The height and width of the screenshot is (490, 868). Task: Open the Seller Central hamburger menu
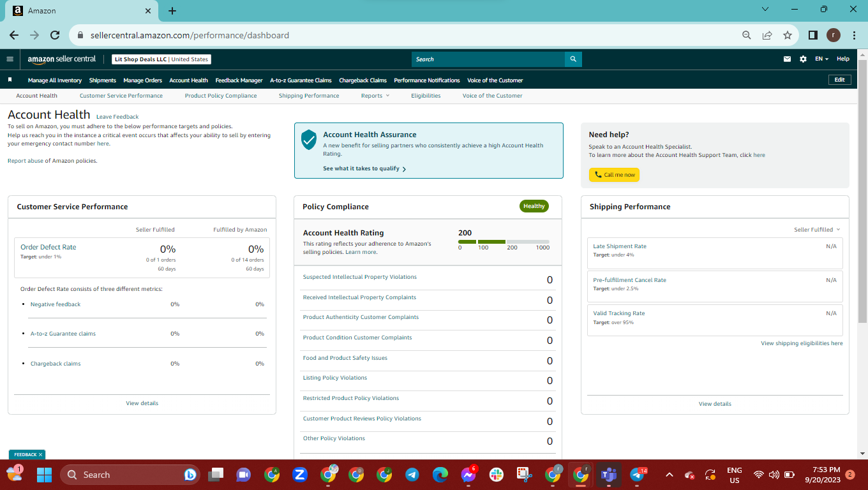(10, 59)
